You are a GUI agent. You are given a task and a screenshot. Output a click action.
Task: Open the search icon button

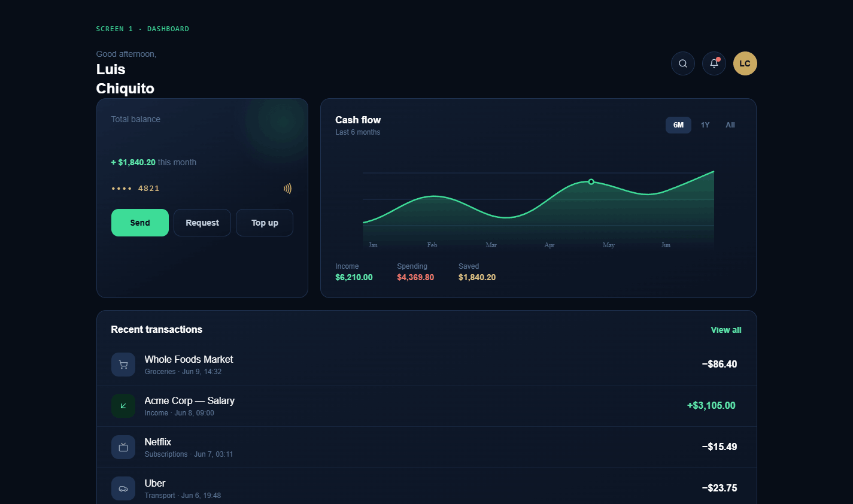(682, 63)
